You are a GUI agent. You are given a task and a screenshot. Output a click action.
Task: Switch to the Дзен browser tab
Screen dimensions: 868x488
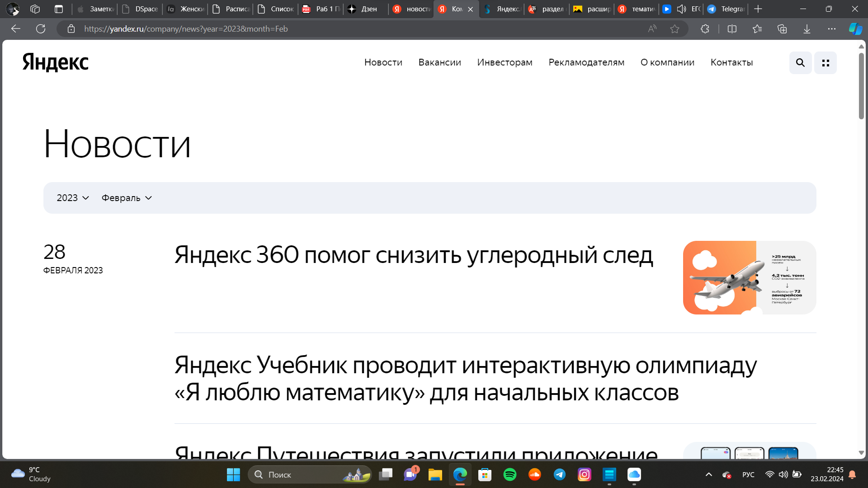pos(365,9)
